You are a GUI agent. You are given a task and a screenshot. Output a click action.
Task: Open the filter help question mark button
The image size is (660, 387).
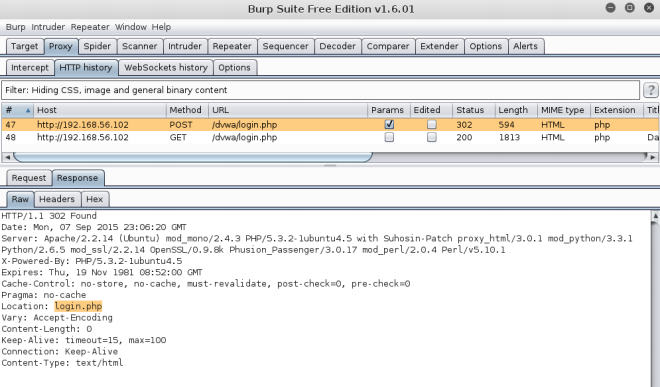[650, 90]
